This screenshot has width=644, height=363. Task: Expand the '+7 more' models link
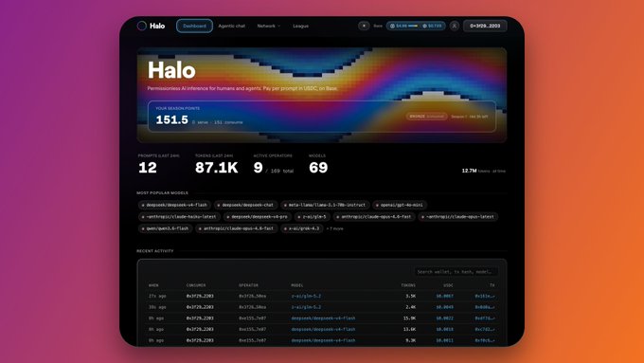point(334,228)
